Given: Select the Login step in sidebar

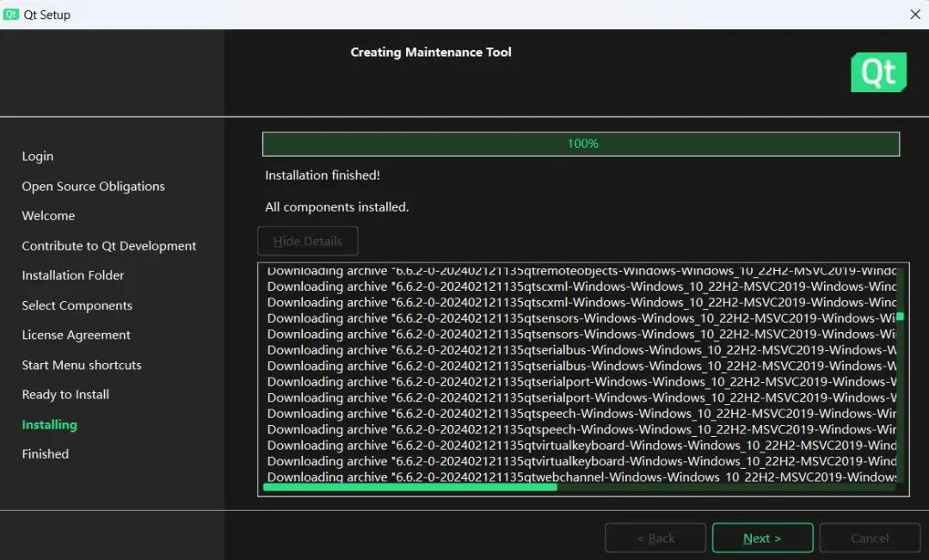Looking at the screenshot, I should [38, 157].
